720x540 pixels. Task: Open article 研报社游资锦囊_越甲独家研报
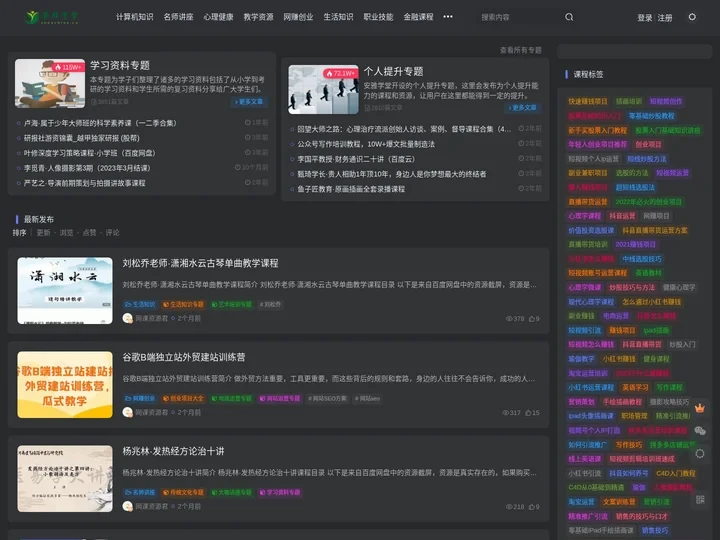click(x=81, y=138)
